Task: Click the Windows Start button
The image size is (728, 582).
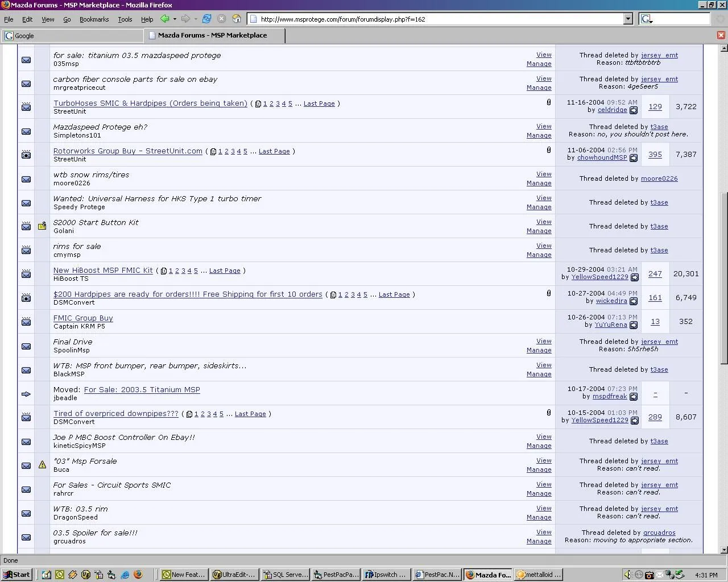Action: [x=16, y=575]
